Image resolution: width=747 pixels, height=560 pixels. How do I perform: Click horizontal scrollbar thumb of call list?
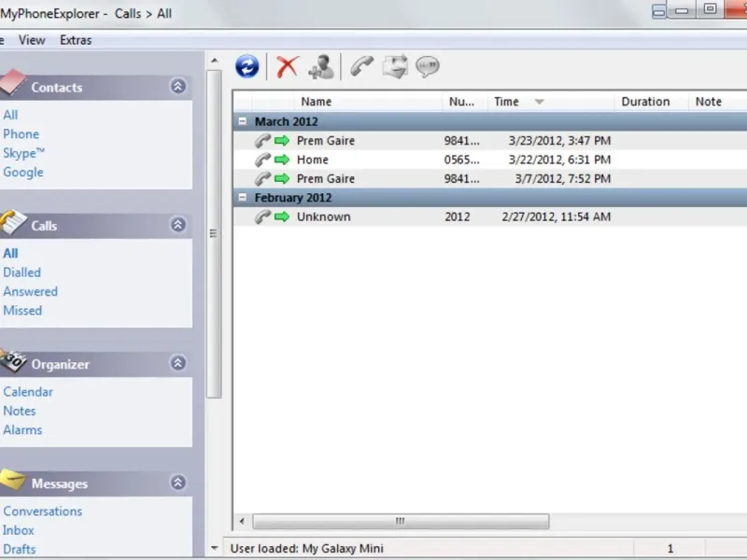pos(401,521)
